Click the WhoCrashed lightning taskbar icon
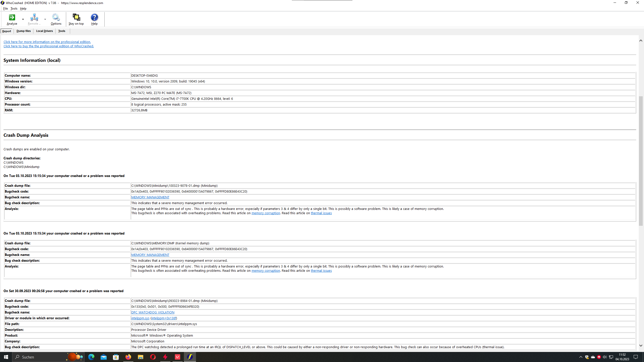The height and width of the screenshot is (362, 644). coord(190,357)
